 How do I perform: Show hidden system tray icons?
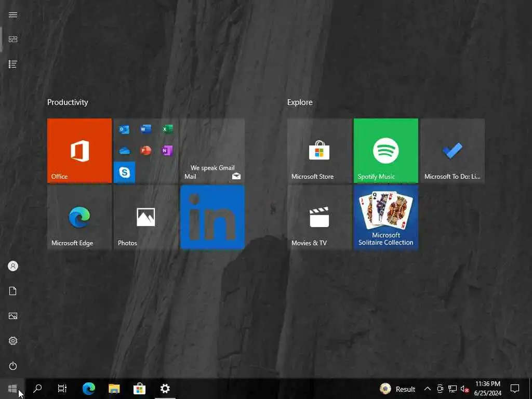click(428, 389)
